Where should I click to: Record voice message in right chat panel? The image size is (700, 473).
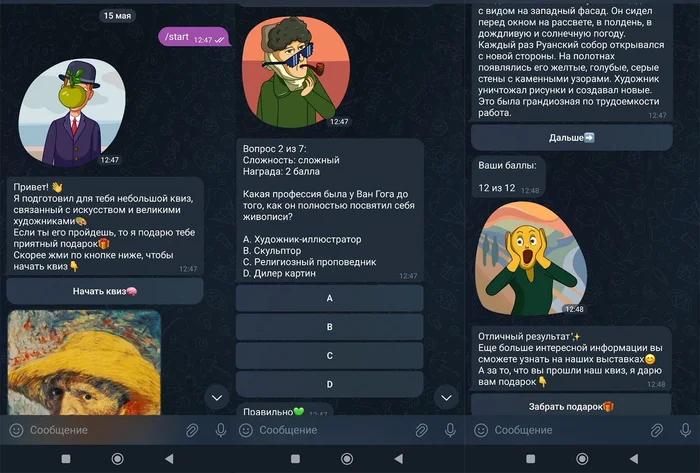(x=685, y=430)
